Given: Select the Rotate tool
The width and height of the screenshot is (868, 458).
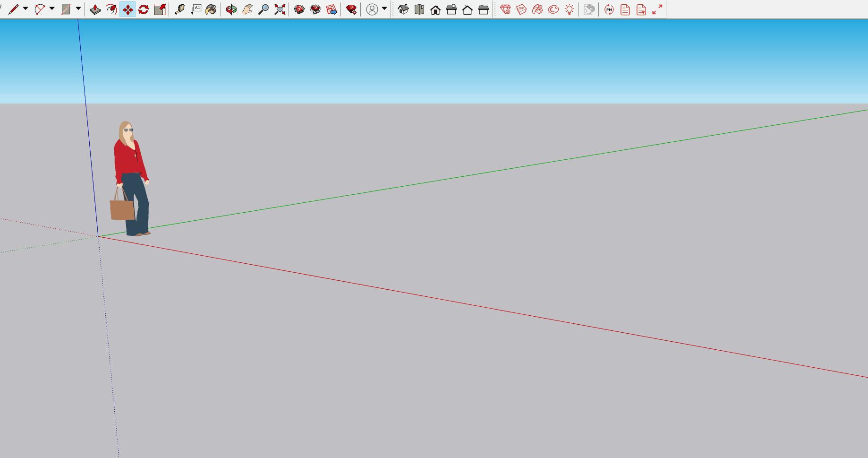Looking at the screenshot, I should click(144, 9).
